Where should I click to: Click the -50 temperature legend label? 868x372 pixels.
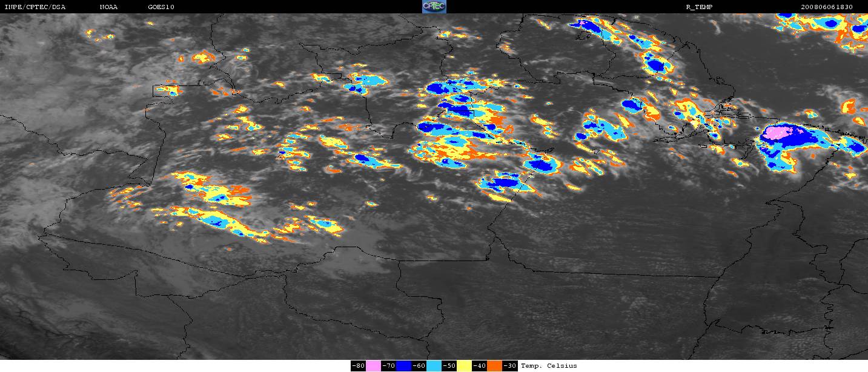[x=449, y=366]
